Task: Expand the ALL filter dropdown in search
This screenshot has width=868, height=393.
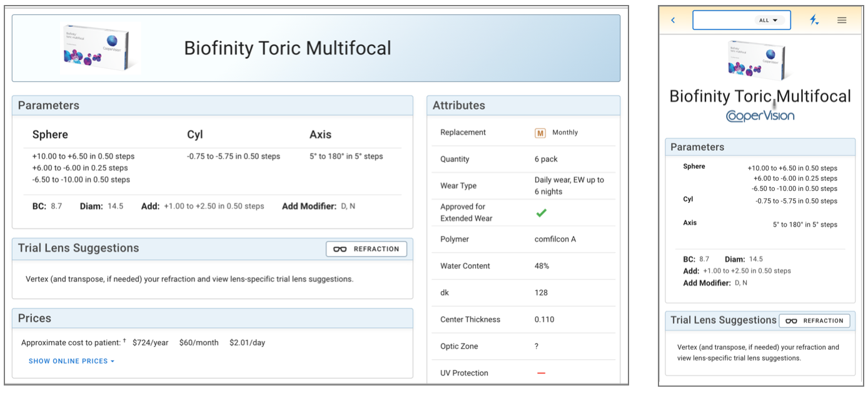Action: point(769,20)
